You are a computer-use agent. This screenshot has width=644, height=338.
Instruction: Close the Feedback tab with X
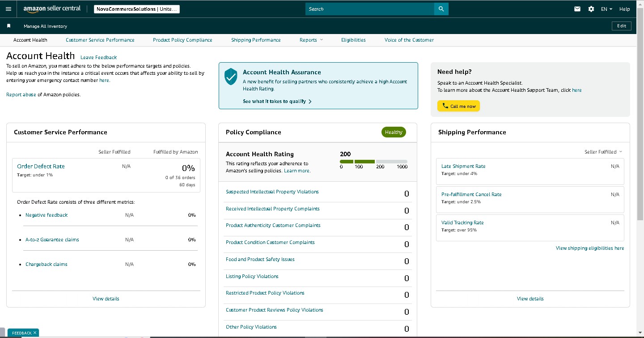pos(35,333)
